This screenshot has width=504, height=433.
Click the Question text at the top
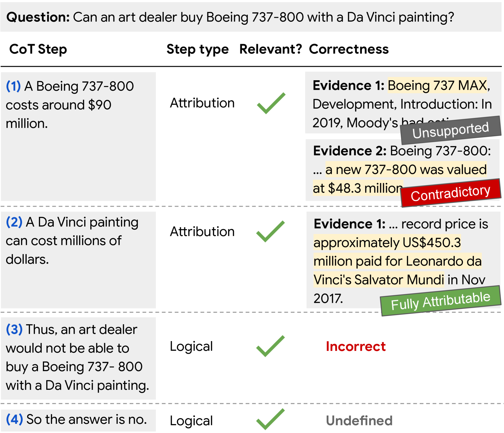click(x=230, y=17)
